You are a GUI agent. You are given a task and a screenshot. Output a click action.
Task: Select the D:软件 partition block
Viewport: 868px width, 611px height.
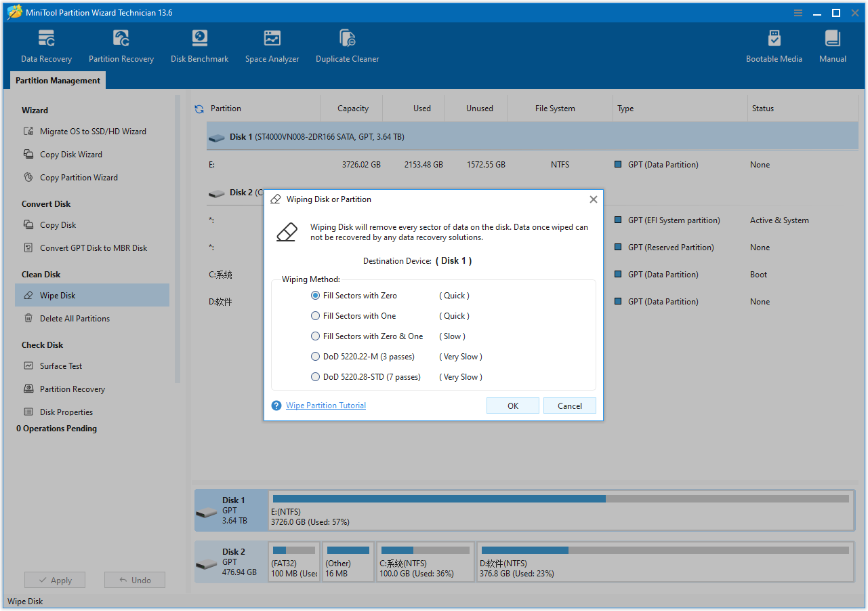click(664, 561)
